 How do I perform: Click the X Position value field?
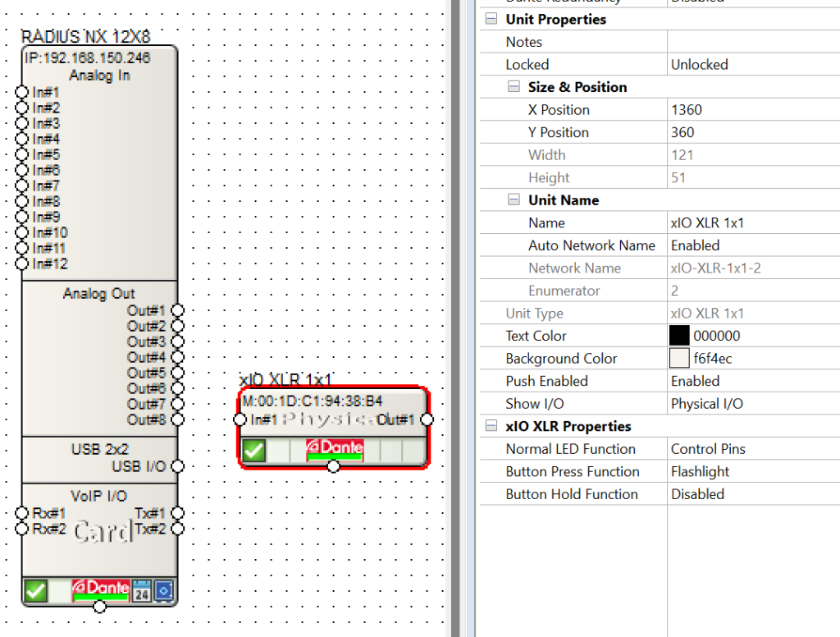point(751,110)
